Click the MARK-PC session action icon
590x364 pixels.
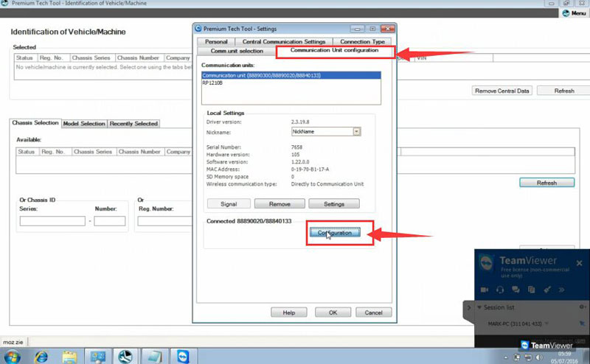pos(582,323)
